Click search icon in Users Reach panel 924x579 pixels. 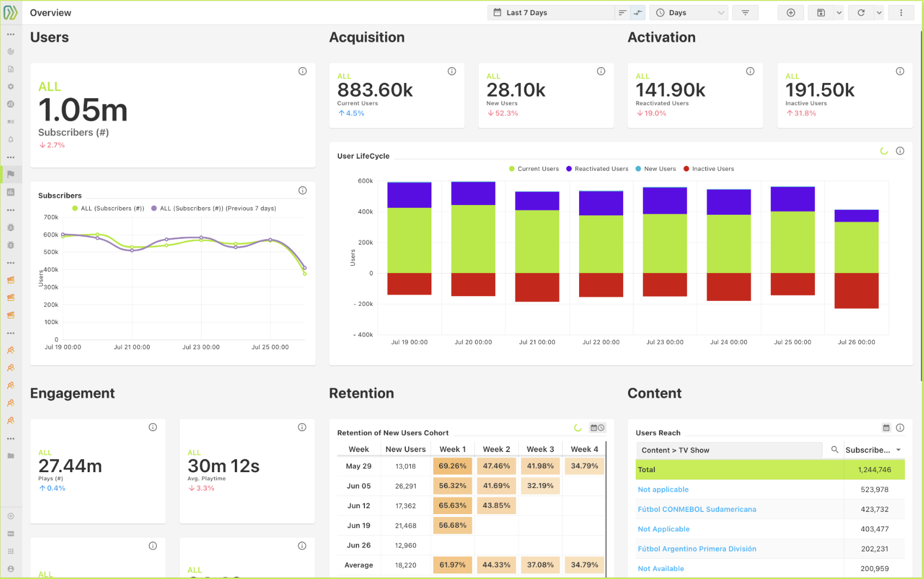point(835,450)
